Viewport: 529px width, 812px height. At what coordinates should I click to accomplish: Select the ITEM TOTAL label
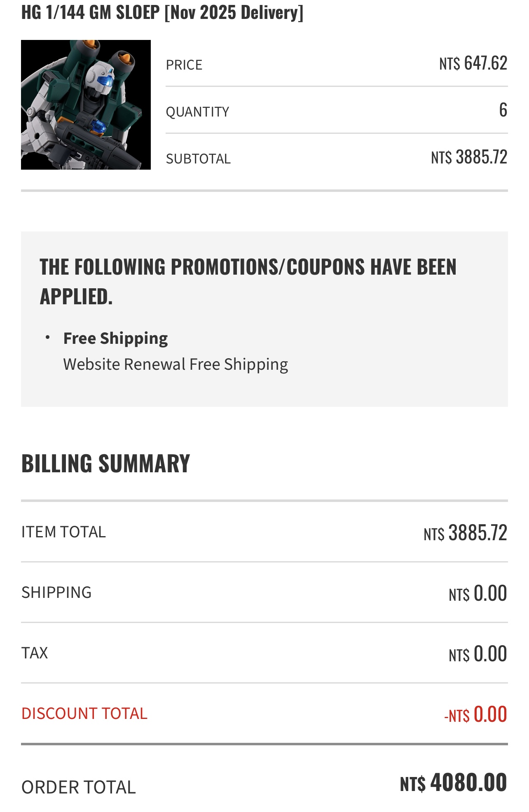tap(63, 532)
